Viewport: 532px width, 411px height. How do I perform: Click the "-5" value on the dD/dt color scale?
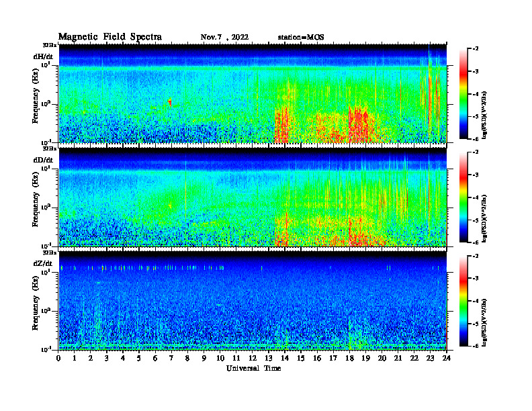coord(476,220)
